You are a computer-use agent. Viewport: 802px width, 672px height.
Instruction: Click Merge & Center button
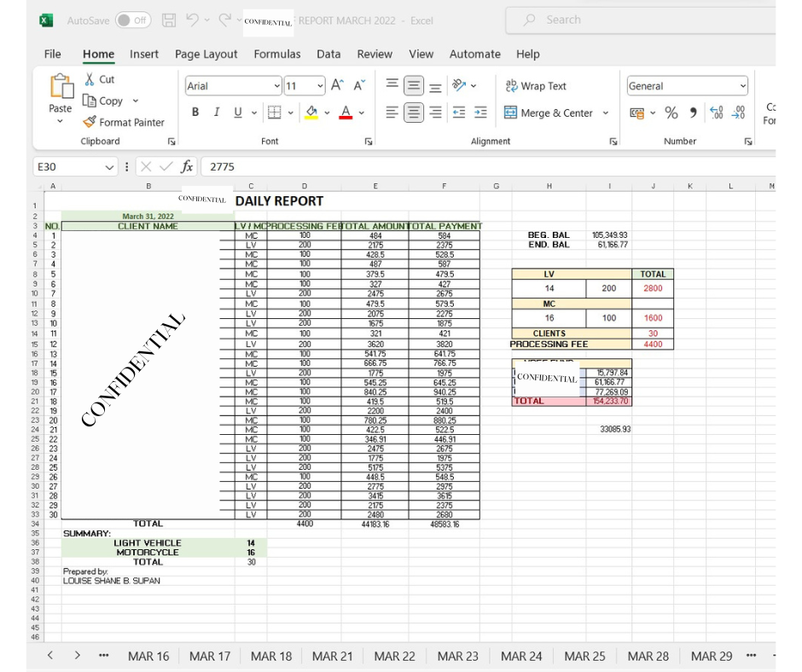(548, 113)
